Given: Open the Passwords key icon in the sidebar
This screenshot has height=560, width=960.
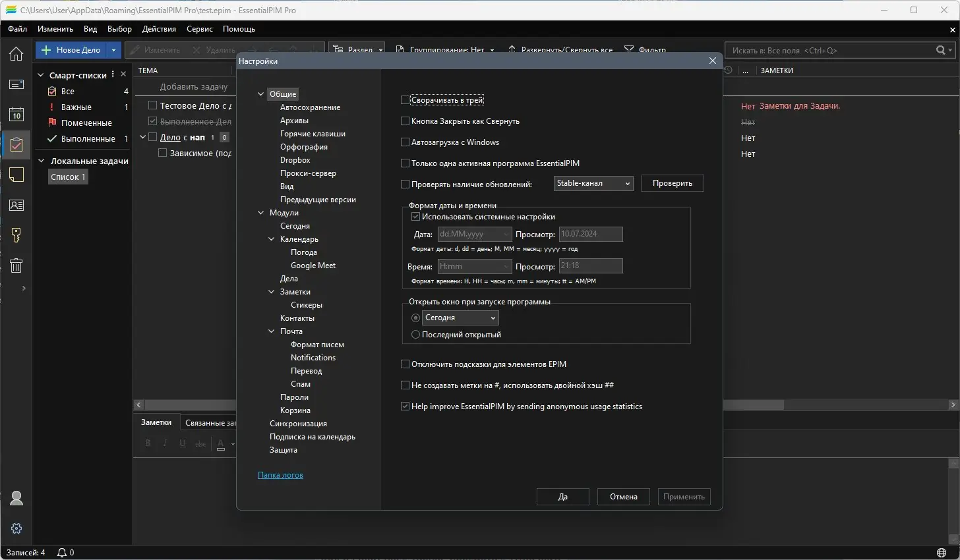Looking at the screenshot, I should pyautogui.click(x=16, y=235).
